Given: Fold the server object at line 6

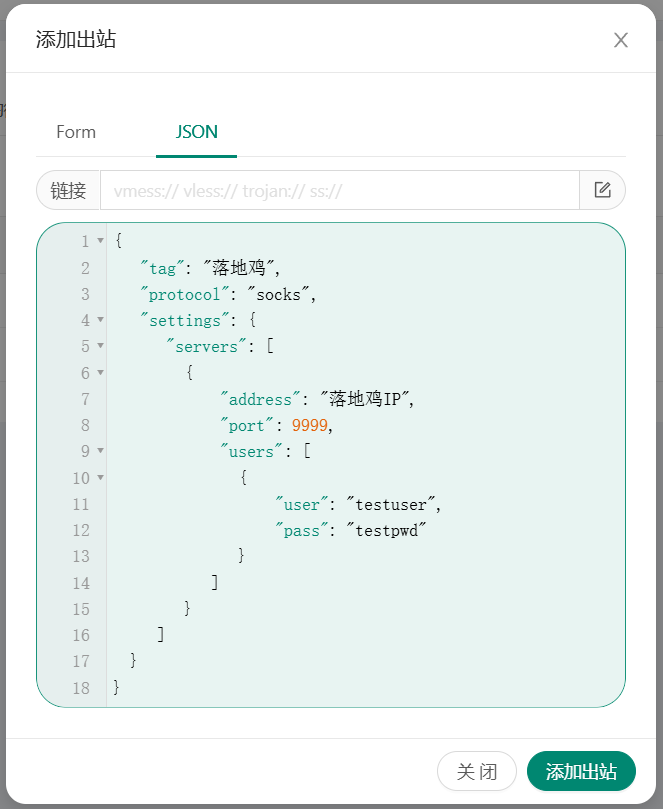Looking at the screenshot, I should [x=100, y=373].
